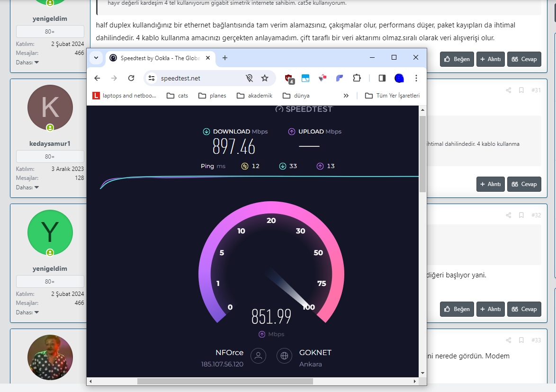Click the IP address 185.107.56.120

[222, 365]
